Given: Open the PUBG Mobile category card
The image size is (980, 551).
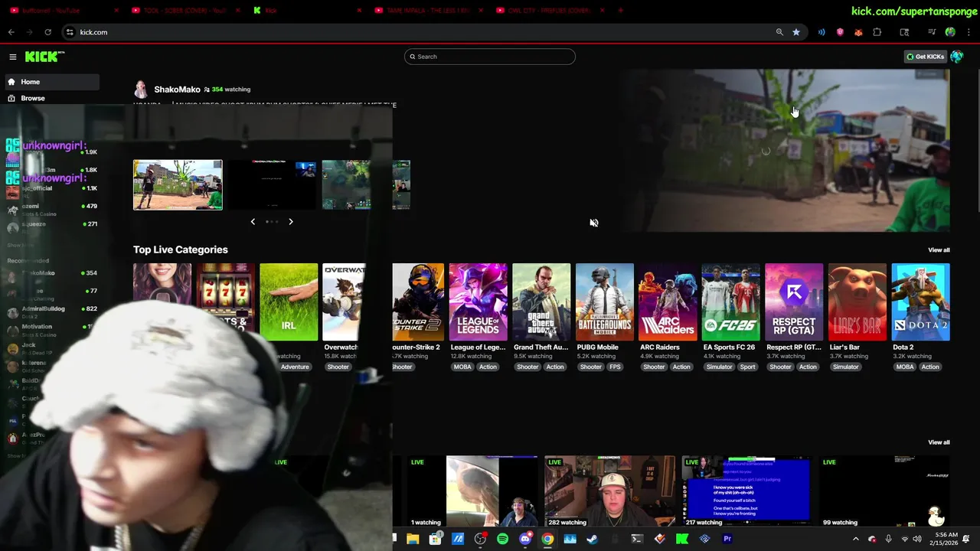Looking at the screenshot, I should [x=605, y=302].
